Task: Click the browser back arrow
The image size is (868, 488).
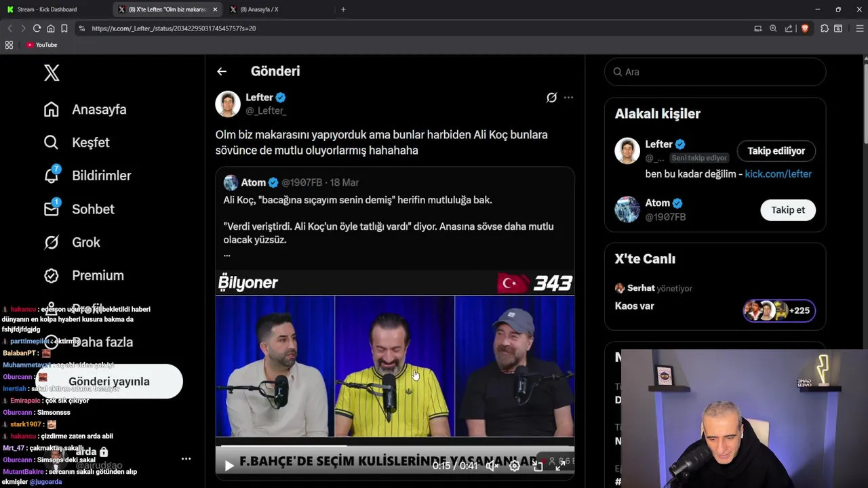Action: click(9, 28)
